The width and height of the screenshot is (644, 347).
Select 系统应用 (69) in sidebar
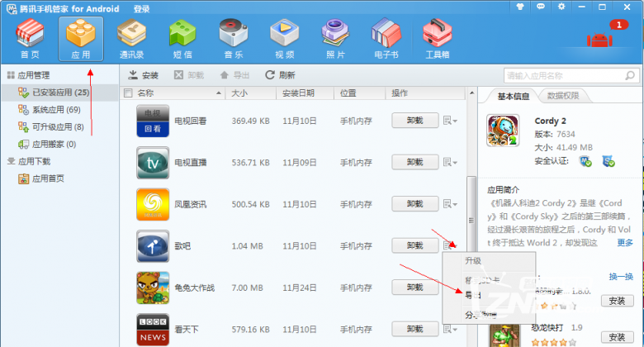tap(56, 110)
